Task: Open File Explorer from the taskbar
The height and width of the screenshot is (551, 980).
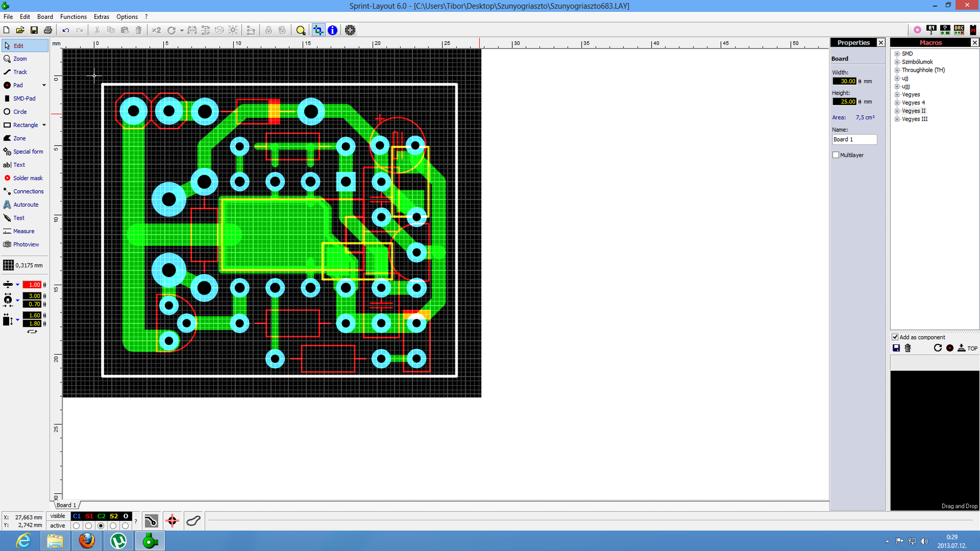Action: coord(55,540)
